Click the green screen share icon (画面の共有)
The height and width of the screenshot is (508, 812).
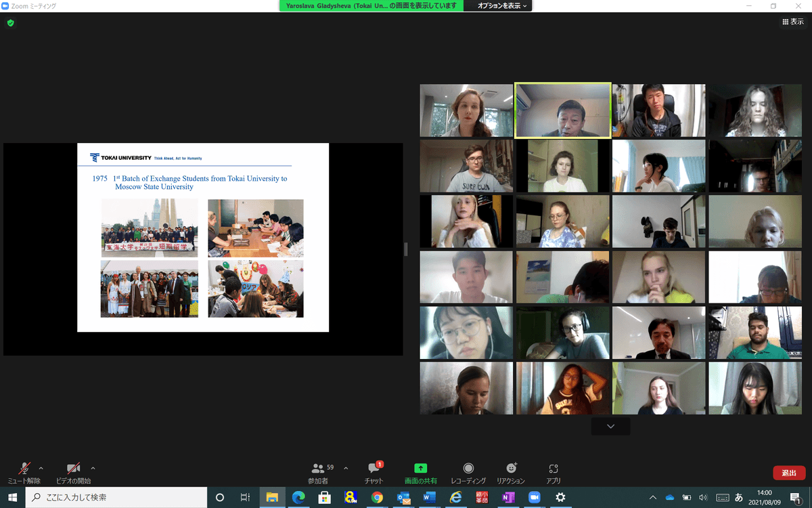click(x=420, y=469)
